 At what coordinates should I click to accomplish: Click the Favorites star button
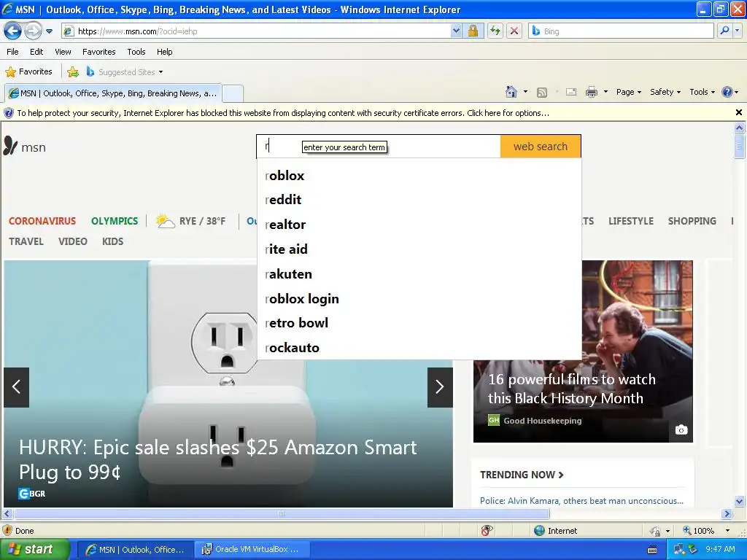click(28, 72)
